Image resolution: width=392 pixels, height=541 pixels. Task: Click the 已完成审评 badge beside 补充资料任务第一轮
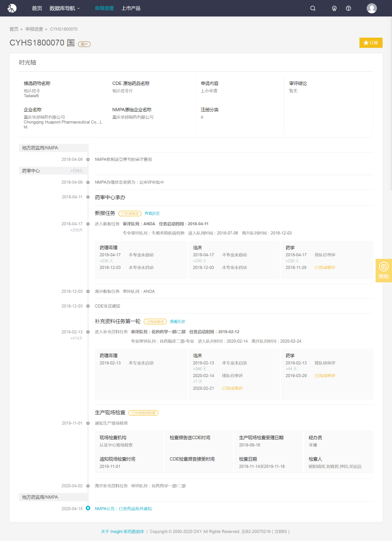tap(155, 322)
